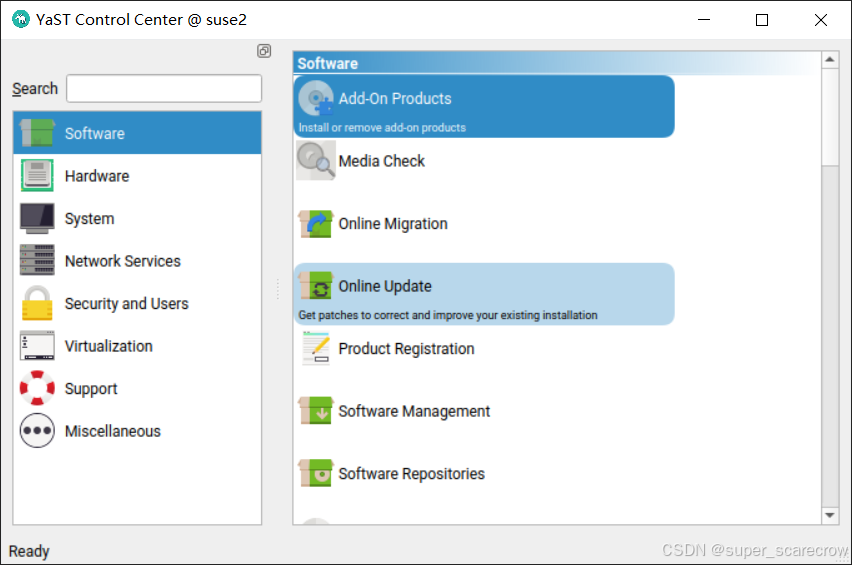Click the Media Check magnifier icon
Viewport: 852px width, 565px height.
316,161
